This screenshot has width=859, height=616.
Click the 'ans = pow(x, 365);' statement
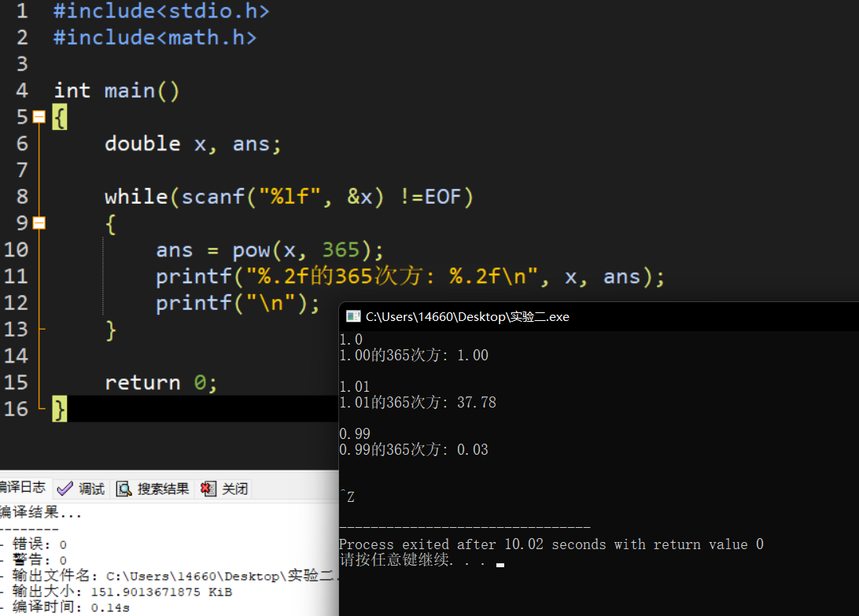(270, 250)
